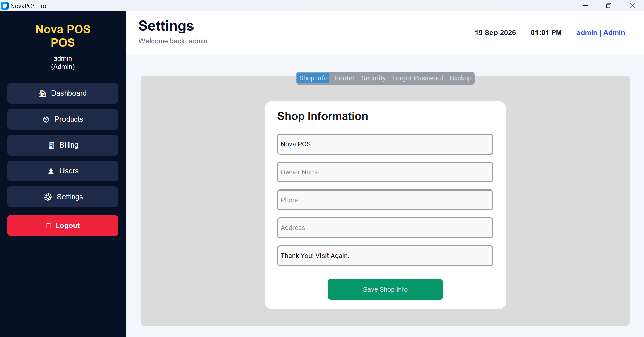
Task: Open the Billing page label
Action: click(69, 145)
